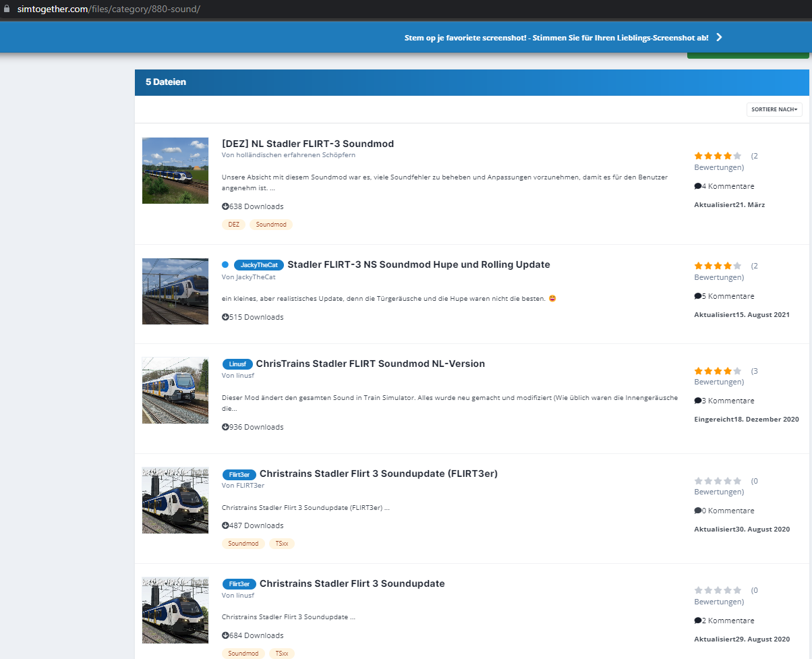Click text Aktualisiert 21. März
The height and width of the screenshot is (659, 812).
coord(730,204)
